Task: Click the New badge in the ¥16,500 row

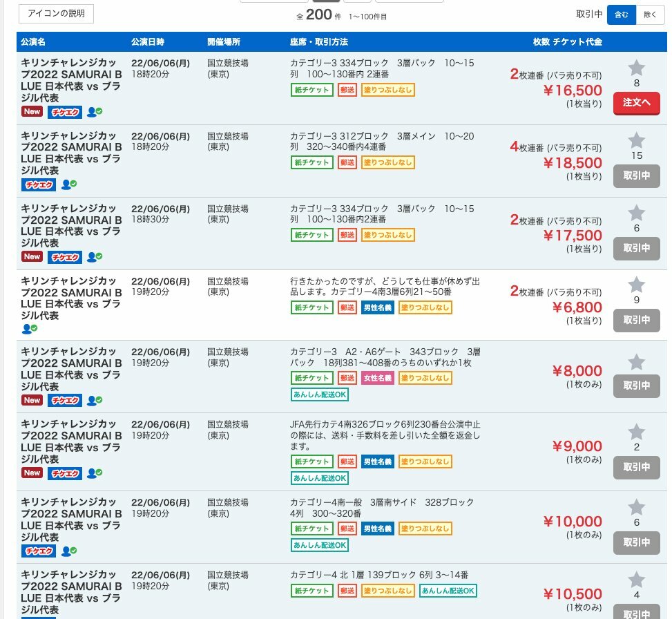Action: [x=32, y=111]
